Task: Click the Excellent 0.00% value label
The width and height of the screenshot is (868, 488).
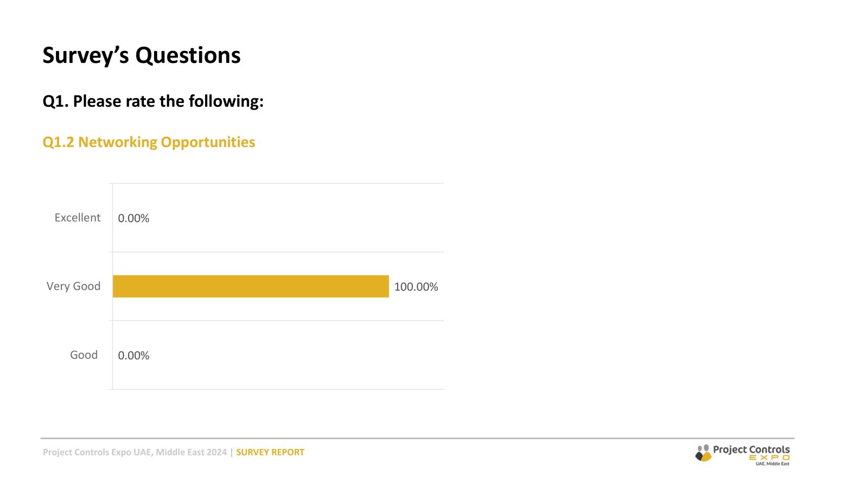Action: [x=133, y=218]
